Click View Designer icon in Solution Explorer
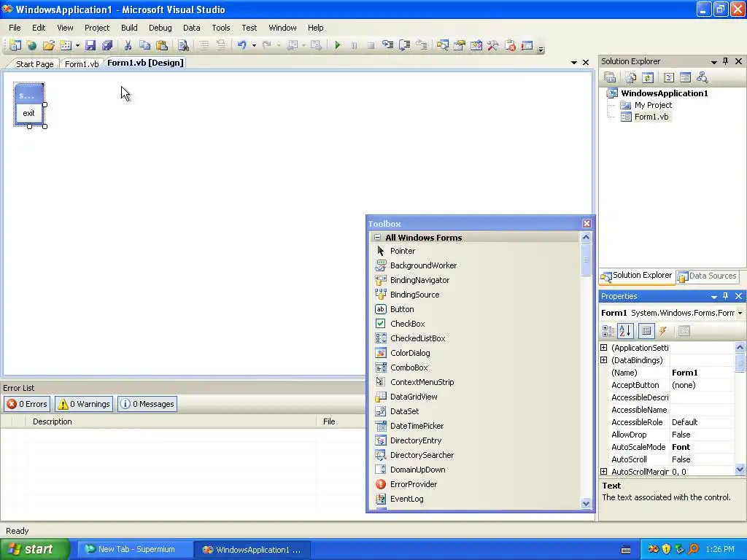The image size is (747, 560). pyautogui.click(x=685, y=77)
